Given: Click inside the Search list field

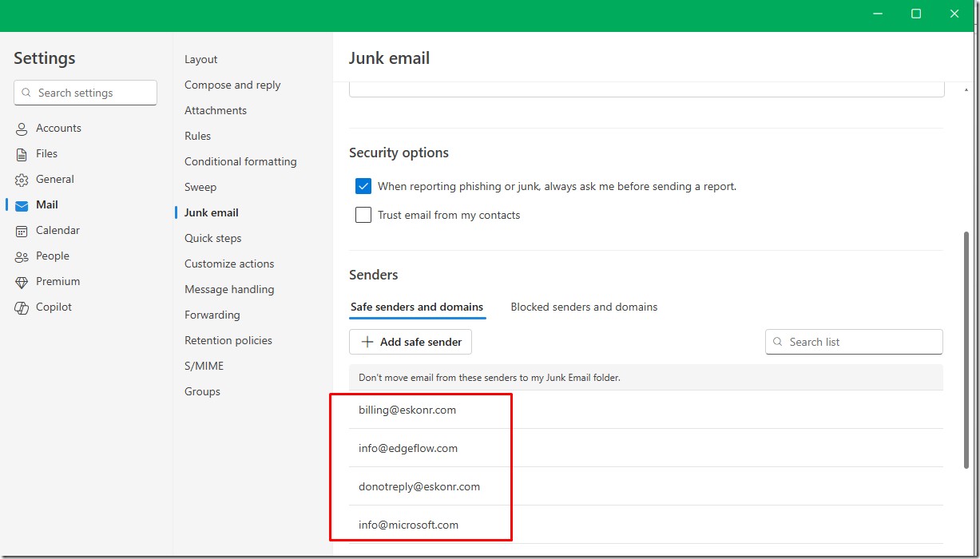Looking at the screenshot, I should pos(854,342).
